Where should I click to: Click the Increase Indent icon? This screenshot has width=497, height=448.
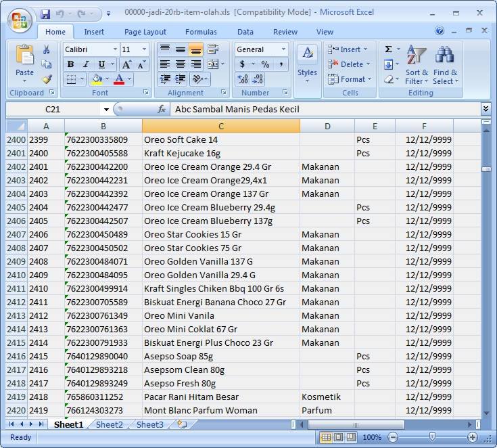tap(180, 79)
